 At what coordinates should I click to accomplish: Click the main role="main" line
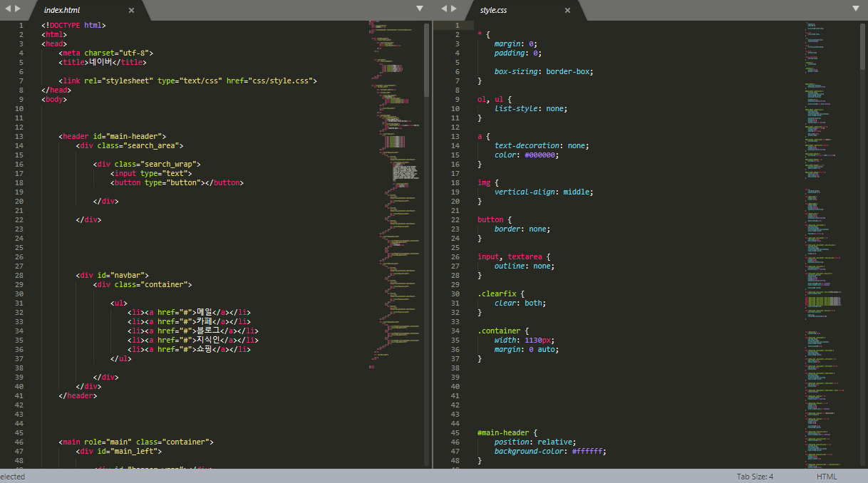[x=136, y=442]
